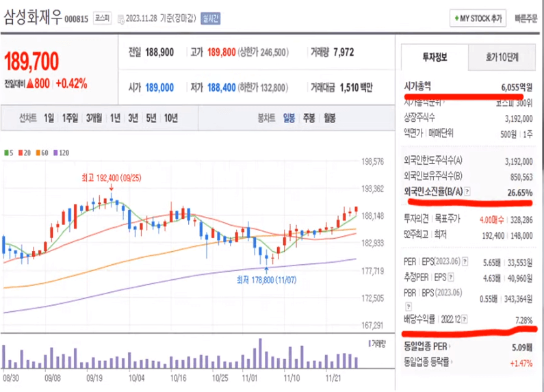544x392 pixels.
Task: Select the 1년 line chart period
Action: 115,118
